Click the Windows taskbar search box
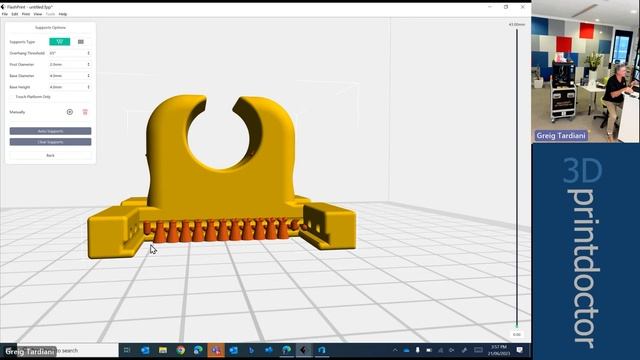 coord(67,350)
